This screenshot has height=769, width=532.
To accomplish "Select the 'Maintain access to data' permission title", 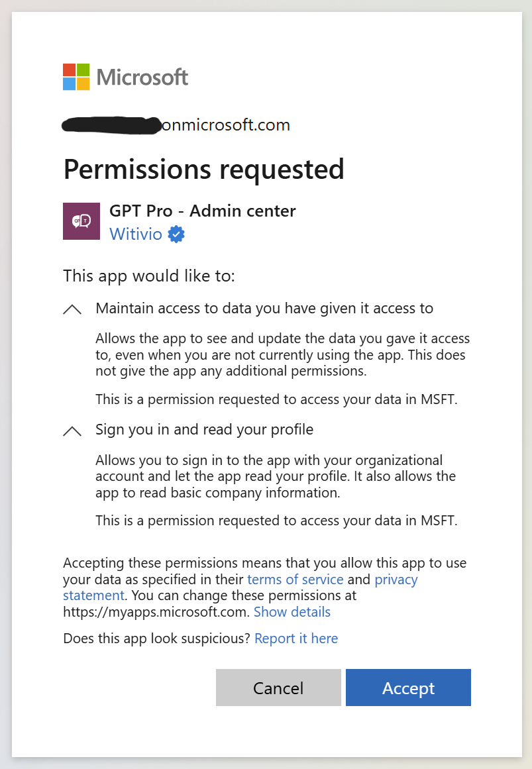I will point(264,308).
